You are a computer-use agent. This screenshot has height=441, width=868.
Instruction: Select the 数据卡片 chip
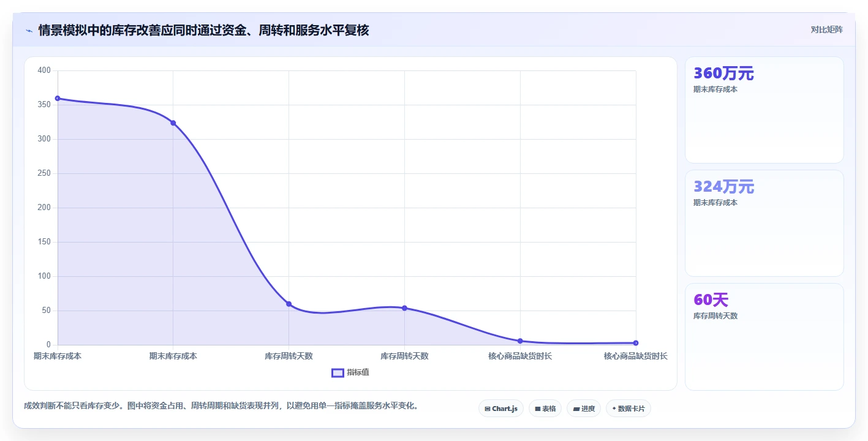628,409
